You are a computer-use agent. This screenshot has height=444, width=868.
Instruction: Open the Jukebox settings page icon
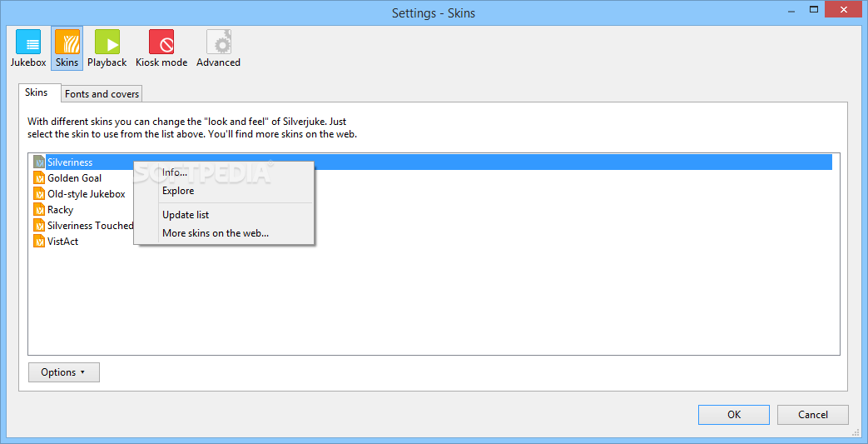point(28,42)
